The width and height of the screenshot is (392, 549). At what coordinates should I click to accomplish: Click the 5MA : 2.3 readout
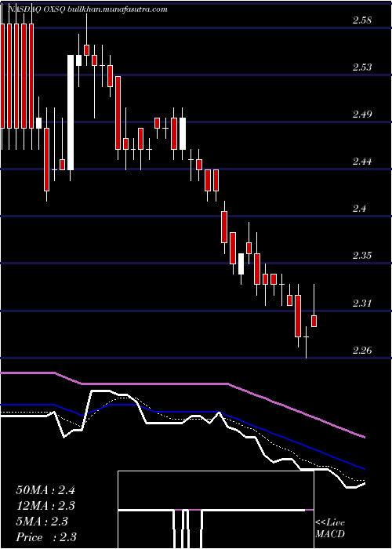click(x=42, y=522)
